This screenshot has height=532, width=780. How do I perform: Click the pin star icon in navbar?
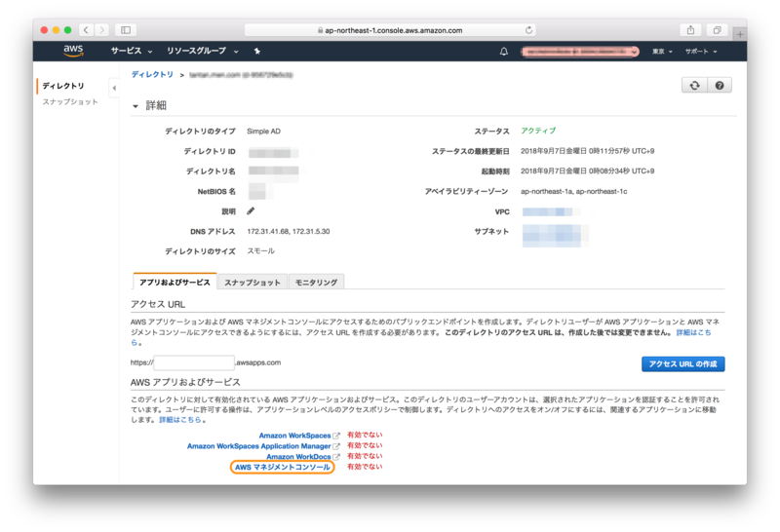coord(257,52)
